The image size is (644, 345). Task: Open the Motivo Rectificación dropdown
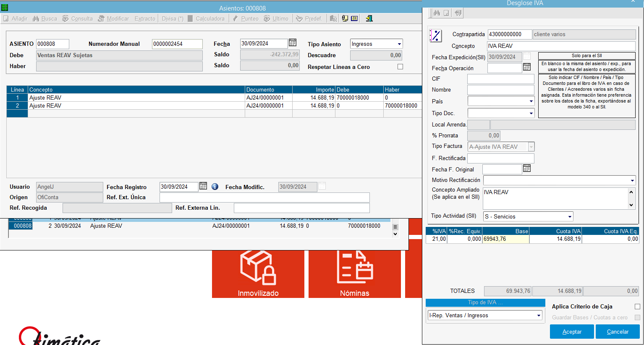(632, 181)
